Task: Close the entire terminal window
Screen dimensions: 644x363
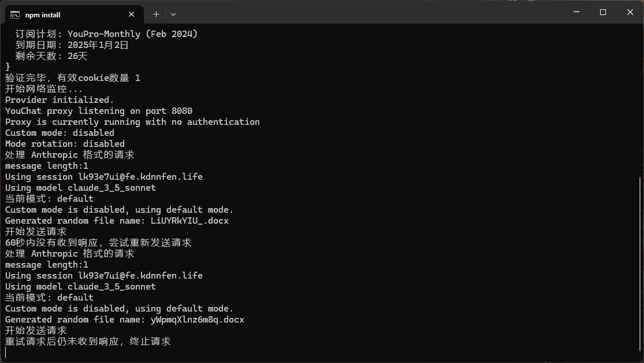Action: 630,12
